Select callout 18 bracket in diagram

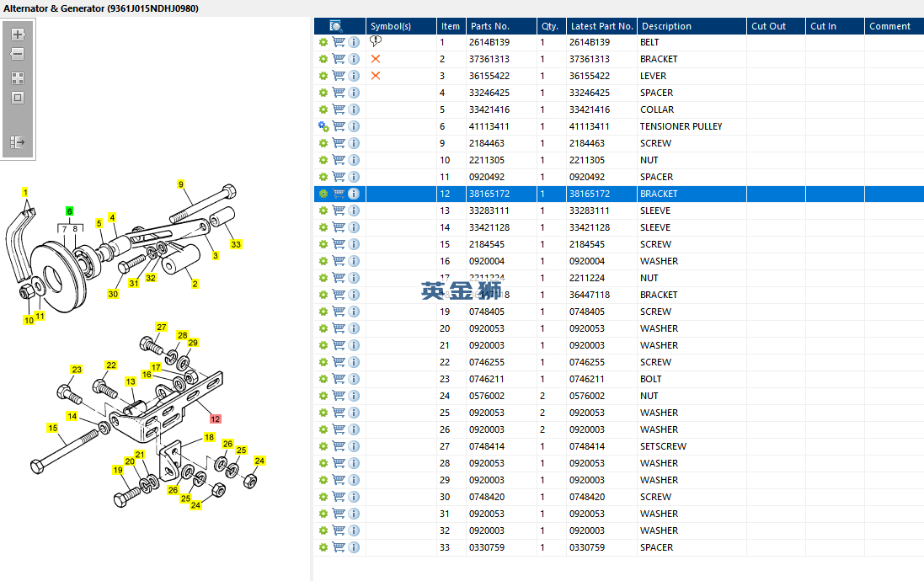209,437
